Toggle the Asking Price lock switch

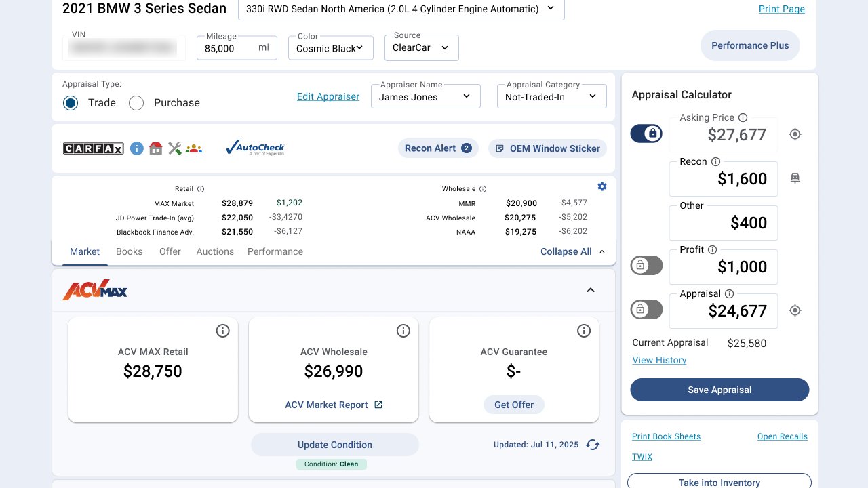point(646,134)
